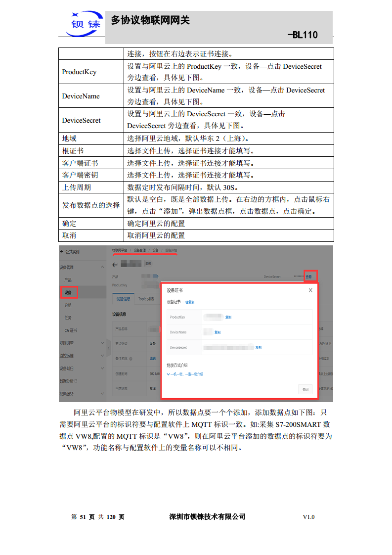Click the 当前状态 label in the info table

click(x=121, y=389)
